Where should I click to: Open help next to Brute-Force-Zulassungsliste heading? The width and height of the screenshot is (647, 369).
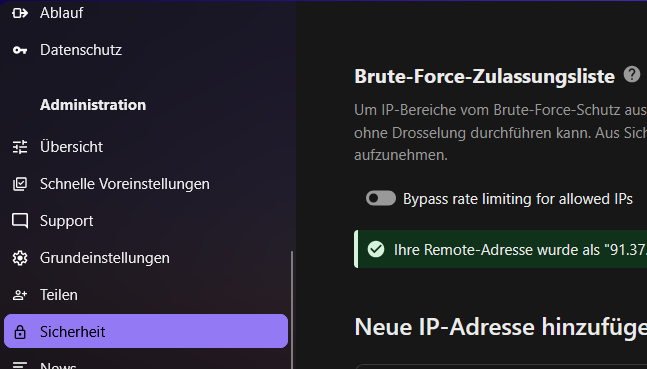[632, 75]
